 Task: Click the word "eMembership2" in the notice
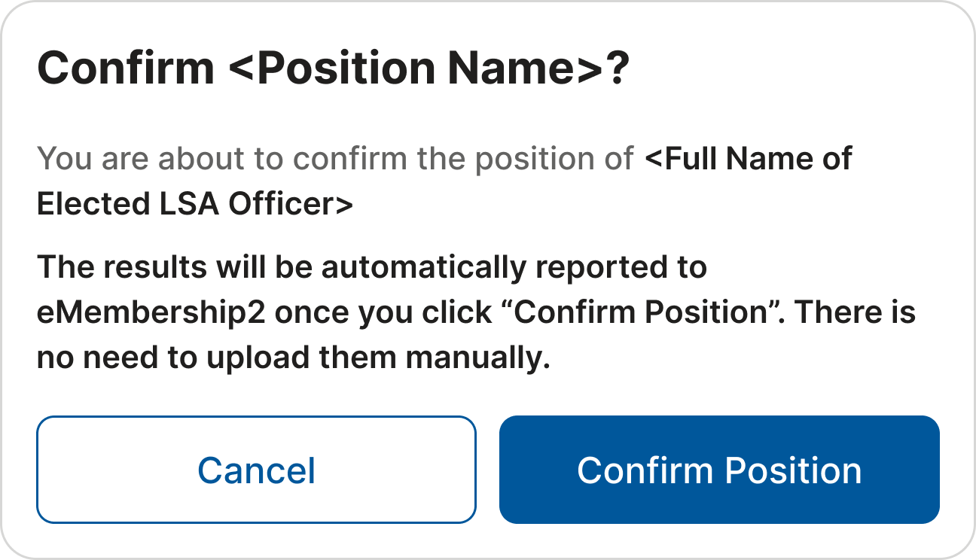click(151, 313)
